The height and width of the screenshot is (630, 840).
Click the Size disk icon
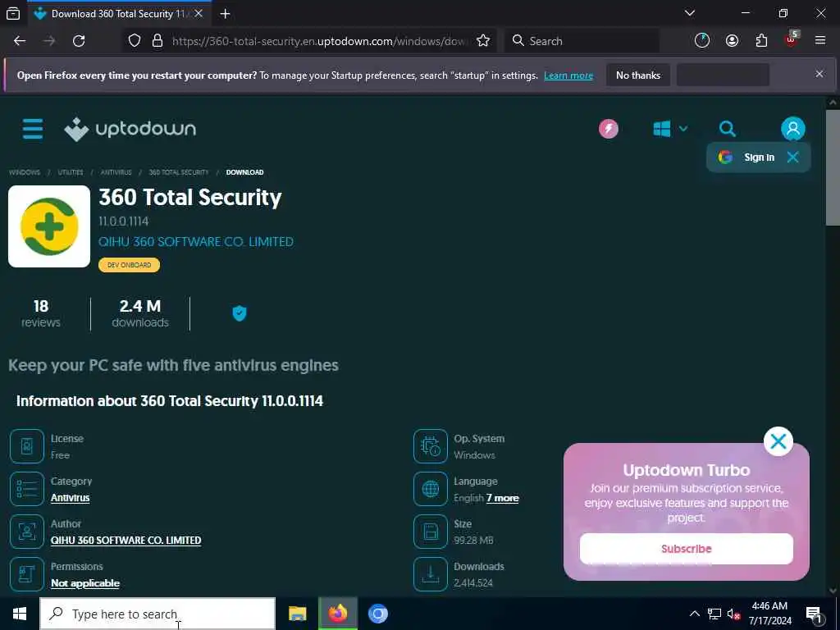click(430, 532)
